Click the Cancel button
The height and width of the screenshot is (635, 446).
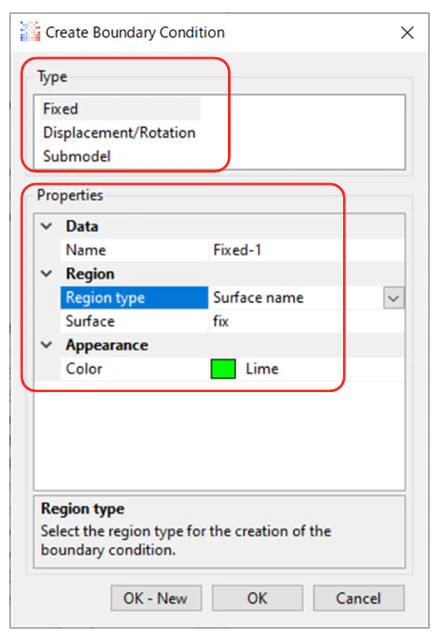tap(359, 598)
